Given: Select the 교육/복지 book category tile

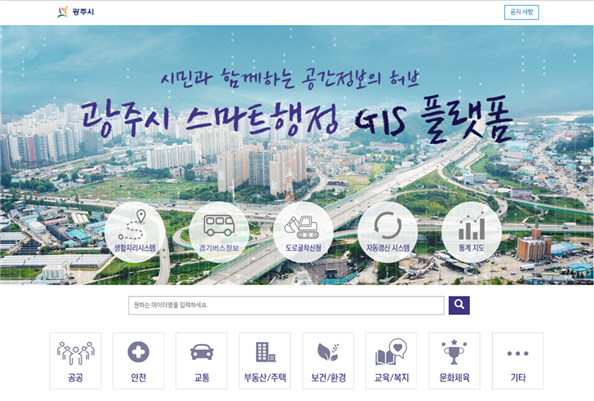Looking at the screenshot, I should [x=391, y=361].
